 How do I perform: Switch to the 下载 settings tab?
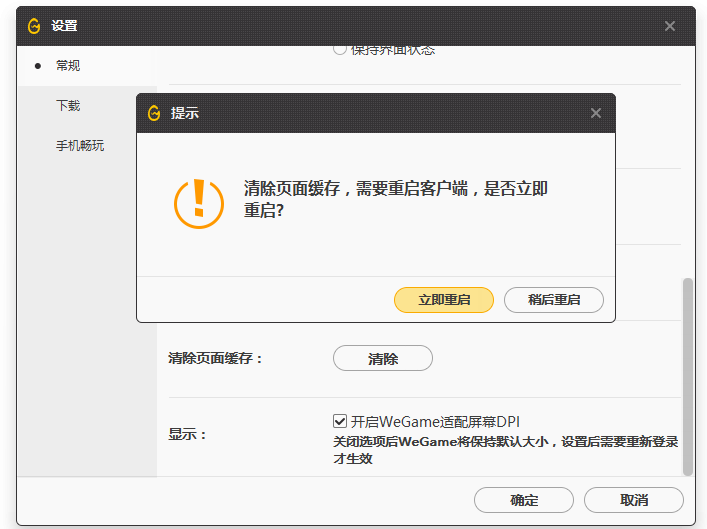pyautogui.click(x=68, y=106)
